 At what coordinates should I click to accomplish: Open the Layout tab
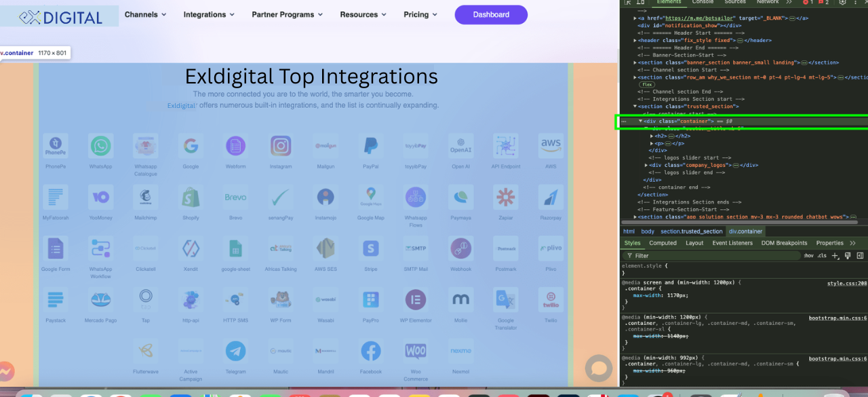[694, 243]
